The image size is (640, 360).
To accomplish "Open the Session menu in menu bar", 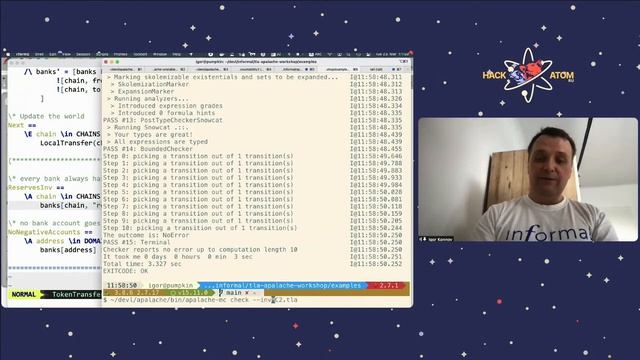I will point(83,54).
